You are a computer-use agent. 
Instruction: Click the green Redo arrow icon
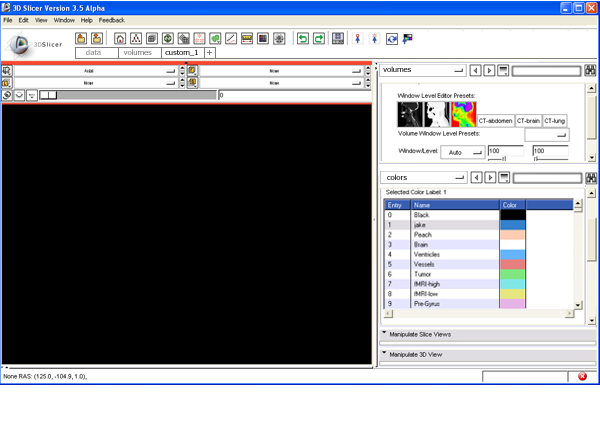[x=319, y=38]
